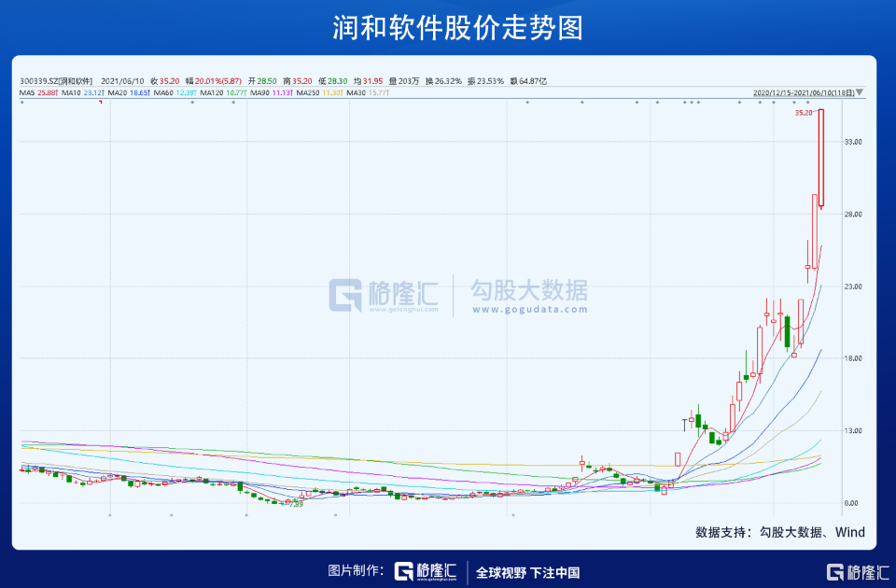Click the 润和软件股价走势图 title
Viewport: 896px width, 588px height.
pyautogui.click(x=457, y=27)
